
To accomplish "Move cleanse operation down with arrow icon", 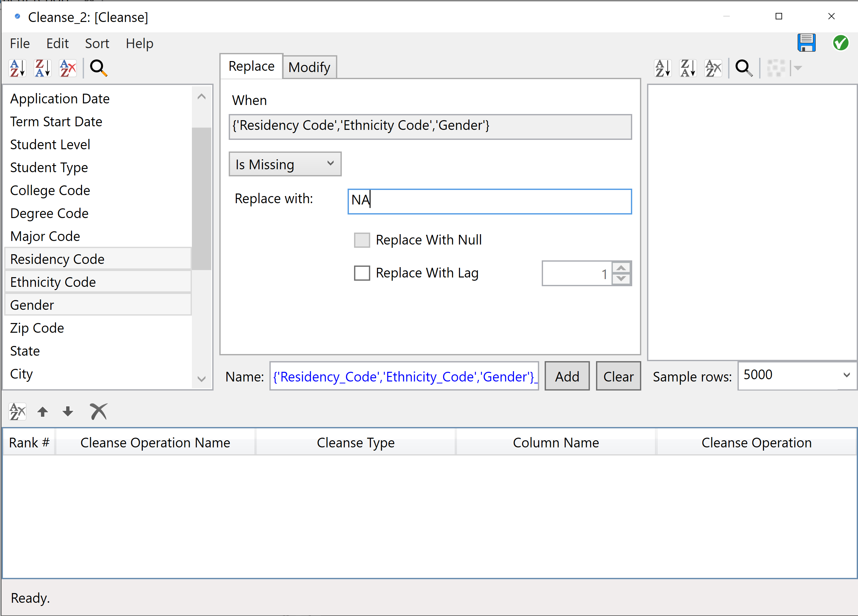I will click(x=68, y=411).
